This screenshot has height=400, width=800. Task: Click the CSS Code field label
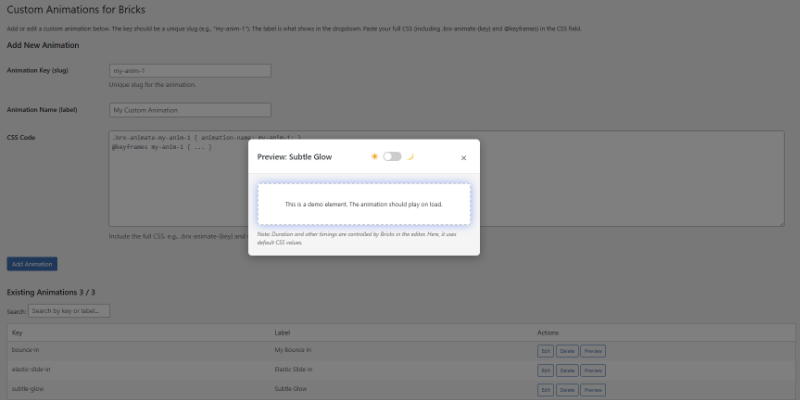pyautogui.click(x=21, y=138)
